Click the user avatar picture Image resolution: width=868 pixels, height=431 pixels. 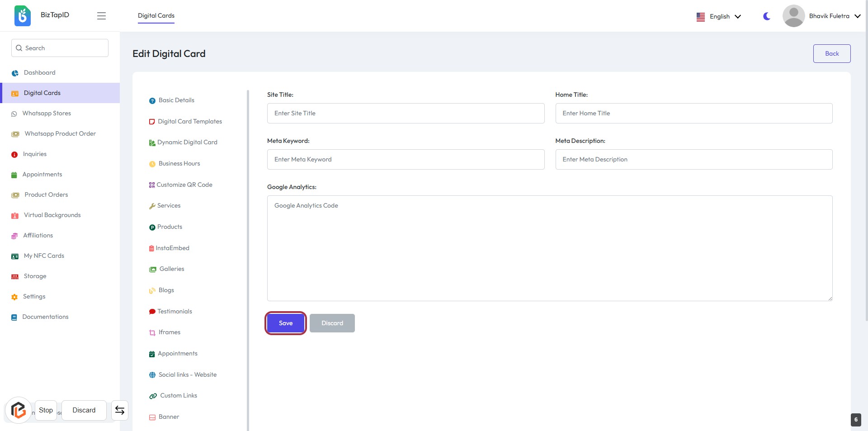tap(793, 16)
